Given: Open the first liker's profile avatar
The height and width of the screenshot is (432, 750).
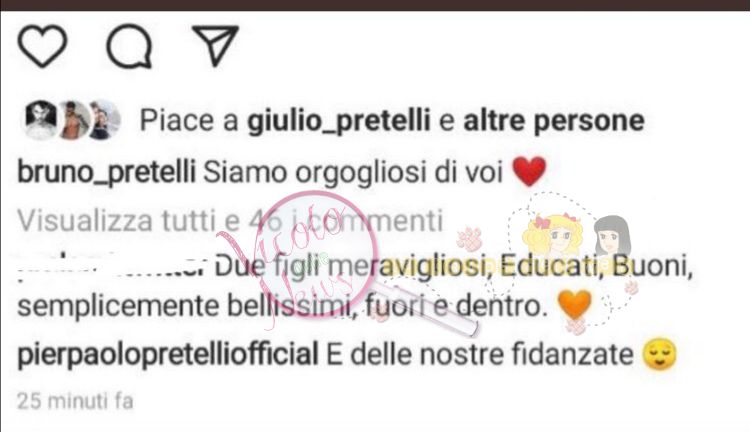Looking at the screenshot, I should (x=41, y=120).
